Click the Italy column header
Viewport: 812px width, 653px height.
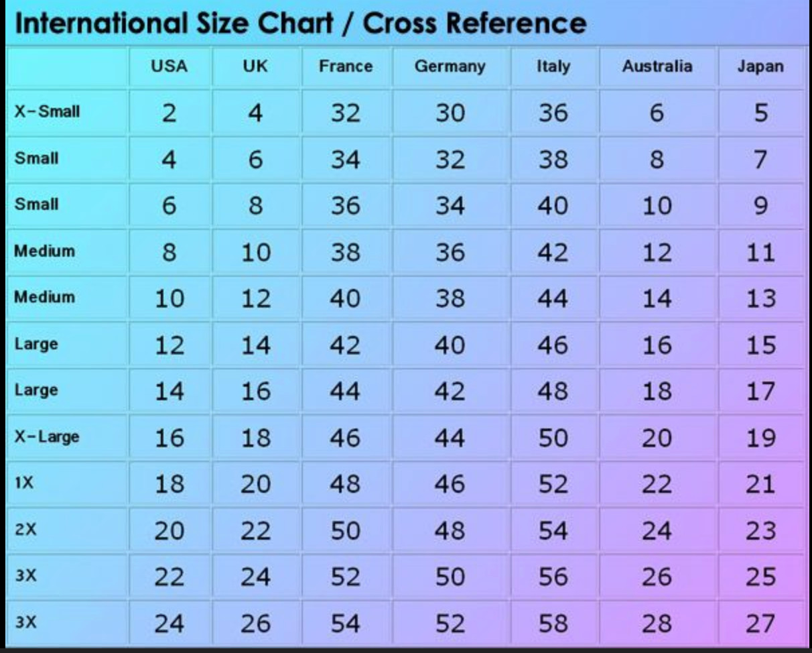click(x=553, y=66)
